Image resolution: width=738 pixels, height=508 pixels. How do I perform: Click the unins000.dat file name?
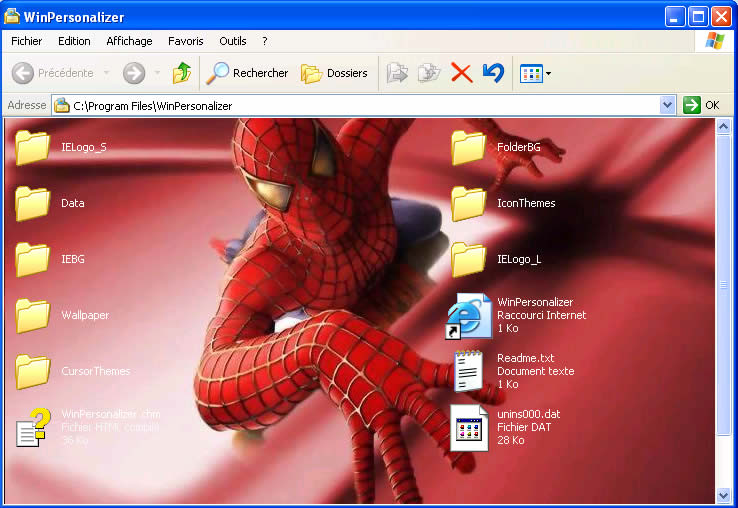[x=529, y=414]
